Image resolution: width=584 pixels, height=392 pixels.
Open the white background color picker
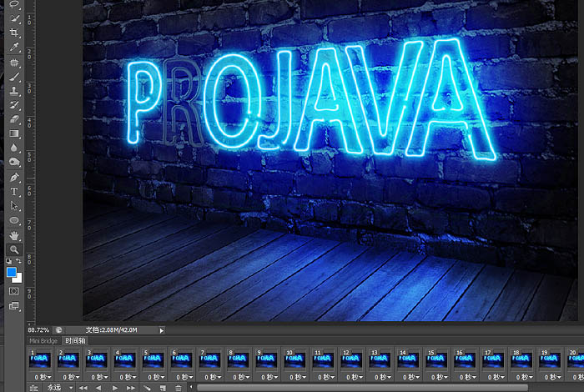coord(18,279)
